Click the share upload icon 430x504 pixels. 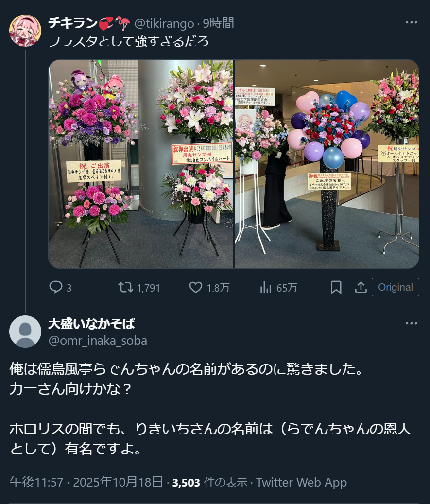tap(361, 287)
